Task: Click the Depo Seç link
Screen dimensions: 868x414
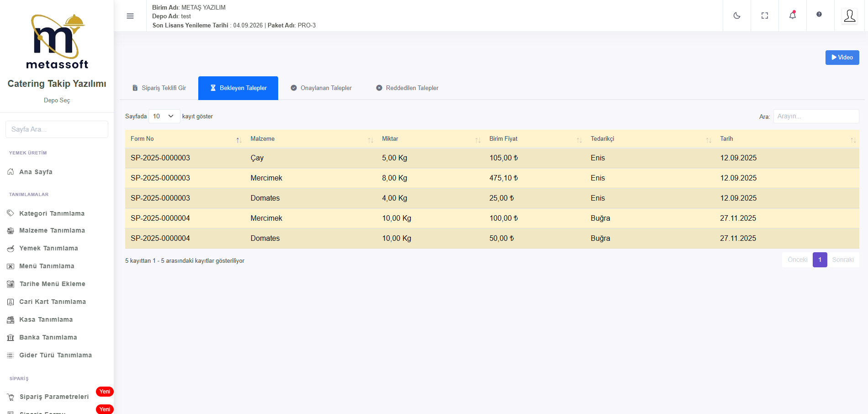Action: coord(57,100)
